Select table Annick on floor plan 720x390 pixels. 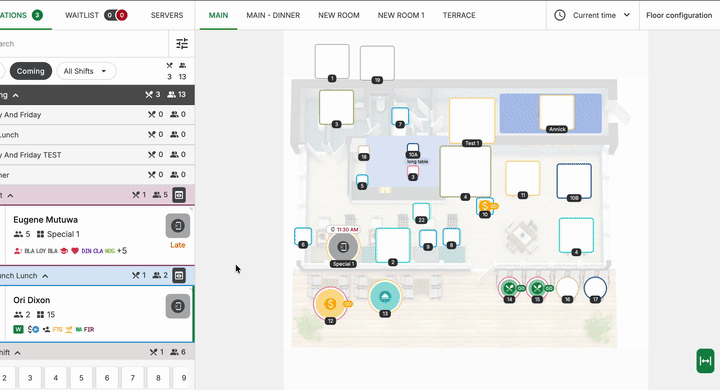coord(557,112)
